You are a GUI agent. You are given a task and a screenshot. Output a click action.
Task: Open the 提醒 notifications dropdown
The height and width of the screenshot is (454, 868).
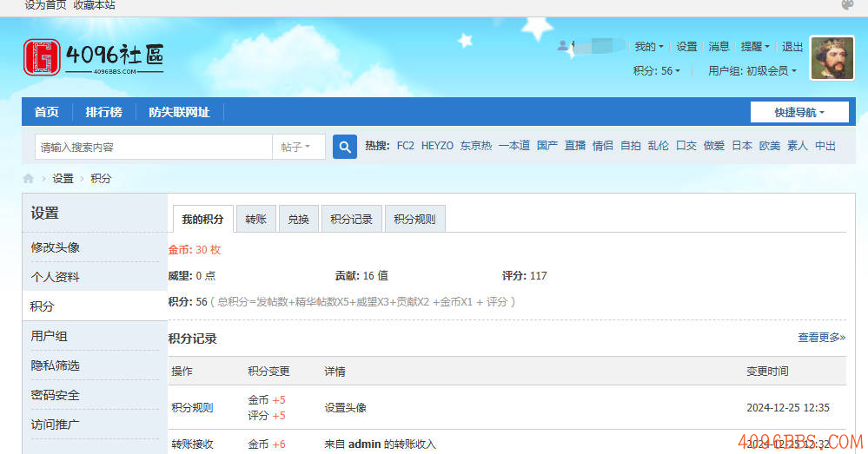click(x=754, y=47)
